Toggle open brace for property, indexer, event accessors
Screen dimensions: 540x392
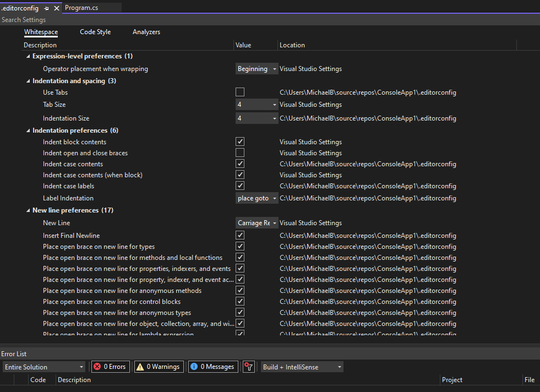point(240,279)
